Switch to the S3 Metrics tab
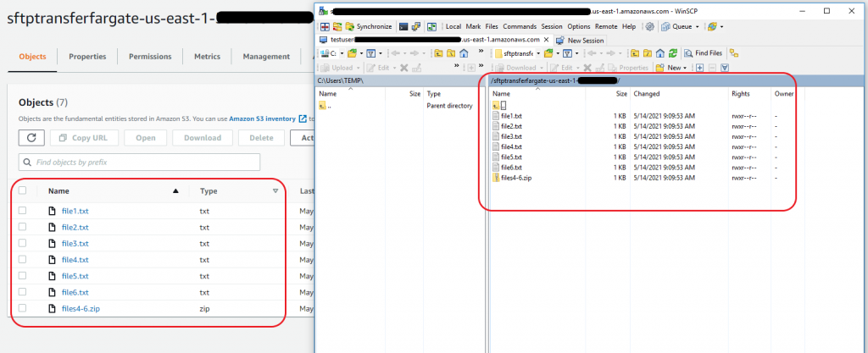The height and width of the screenshot is (353, 868). point(207,57)
